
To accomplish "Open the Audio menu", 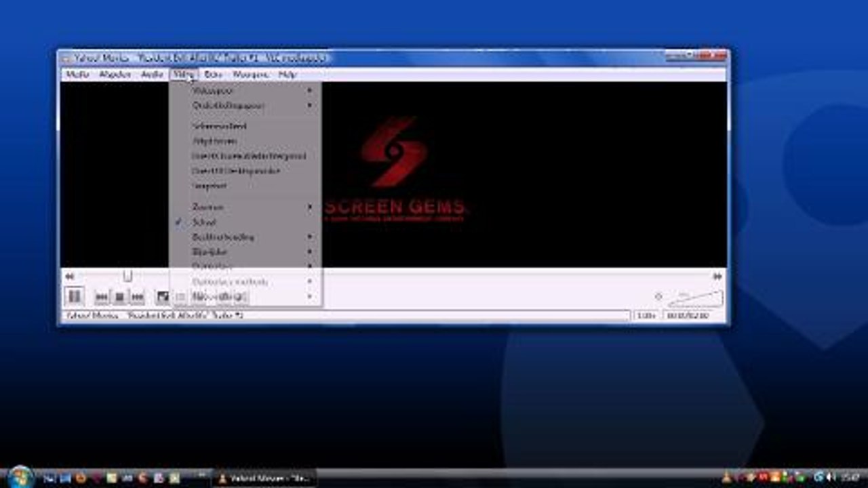I will [x=152, y=75].
